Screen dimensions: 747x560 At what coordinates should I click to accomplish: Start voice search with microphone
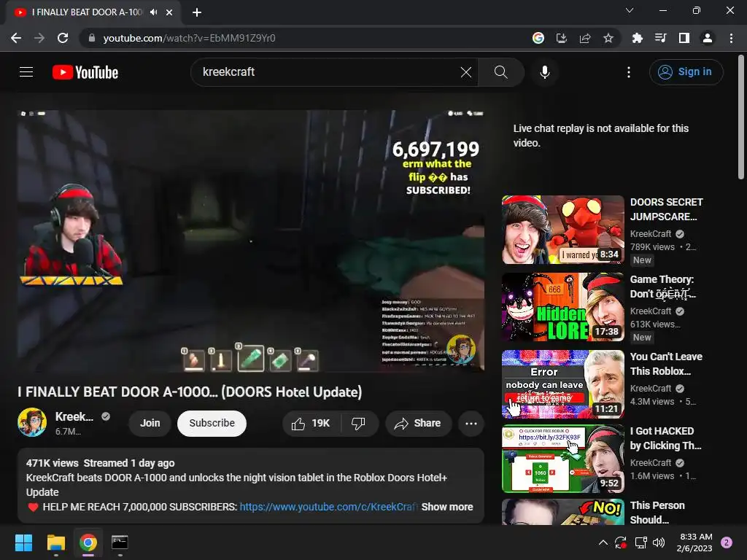(544, 72)
